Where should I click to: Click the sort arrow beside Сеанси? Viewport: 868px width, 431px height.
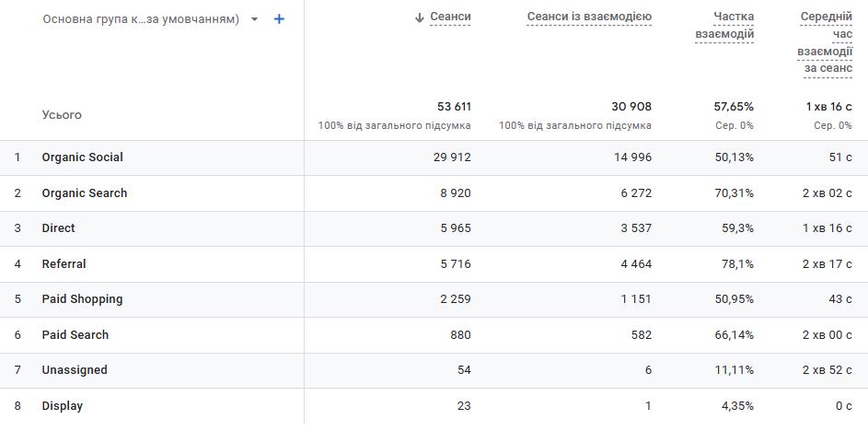click(x=420, y=17)
